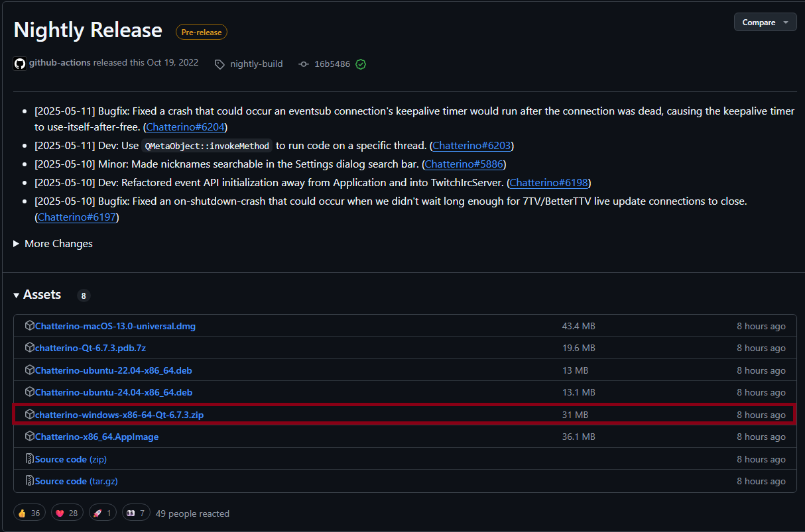Click package icon for macOS dmg asset
The image size is (805, 532).
(x=29, y=325)
